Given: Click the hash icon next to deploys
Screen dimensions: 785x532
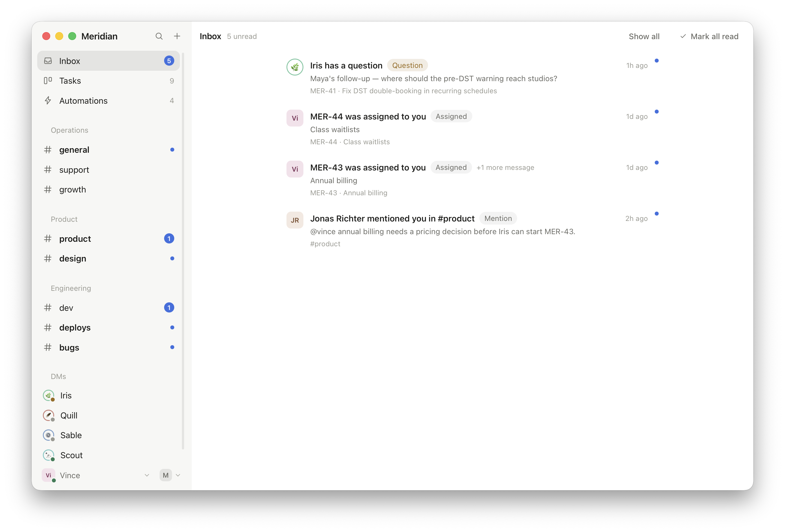Looking at the screenshot, I should [48, 327].
